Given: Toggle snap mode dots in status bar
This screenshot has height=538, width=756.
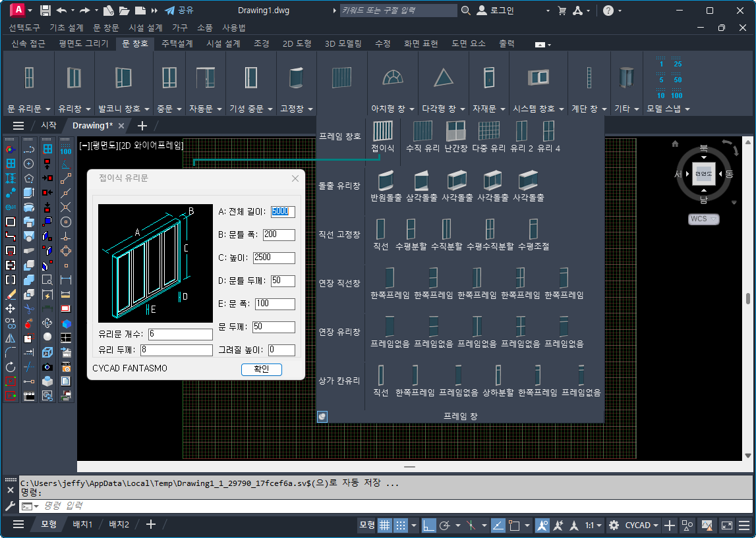Looking at the screenshot, I should [x=400, y=525].
